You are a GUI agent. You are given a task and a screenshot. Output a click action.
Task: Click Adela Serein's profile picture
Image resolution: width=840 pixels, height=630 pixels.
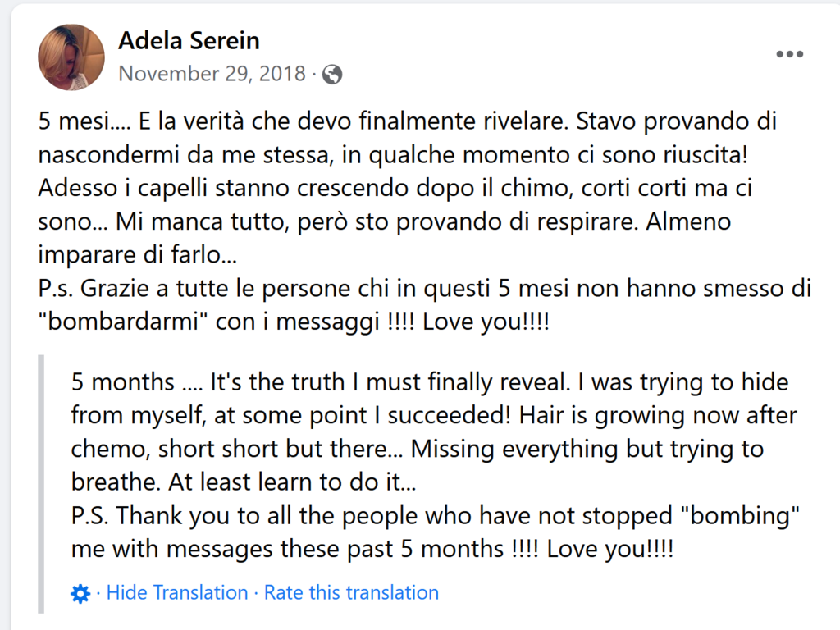pyautogui.click(x=71, y=57)
